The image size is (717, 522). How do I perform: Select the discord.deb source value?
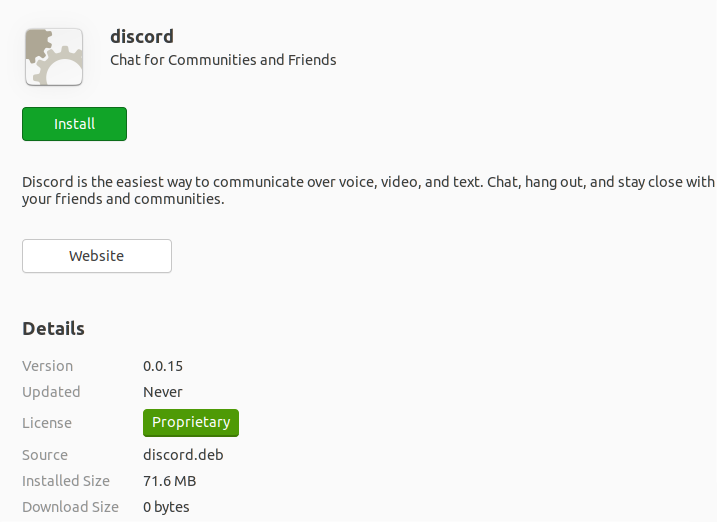183,455
